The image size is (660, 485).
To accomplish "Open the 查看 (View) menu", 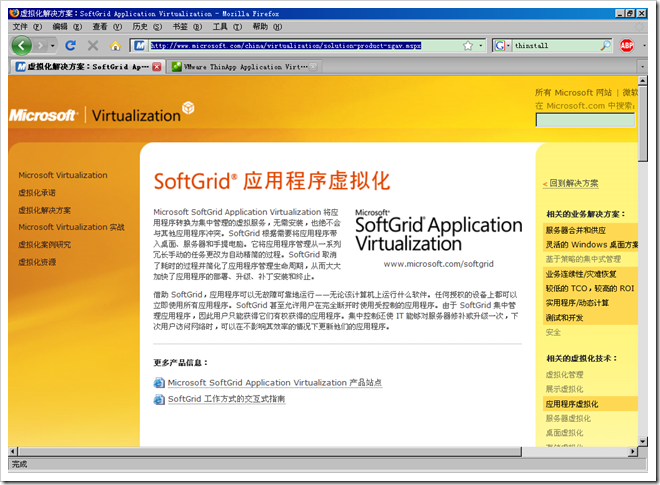I will [107, 27].
